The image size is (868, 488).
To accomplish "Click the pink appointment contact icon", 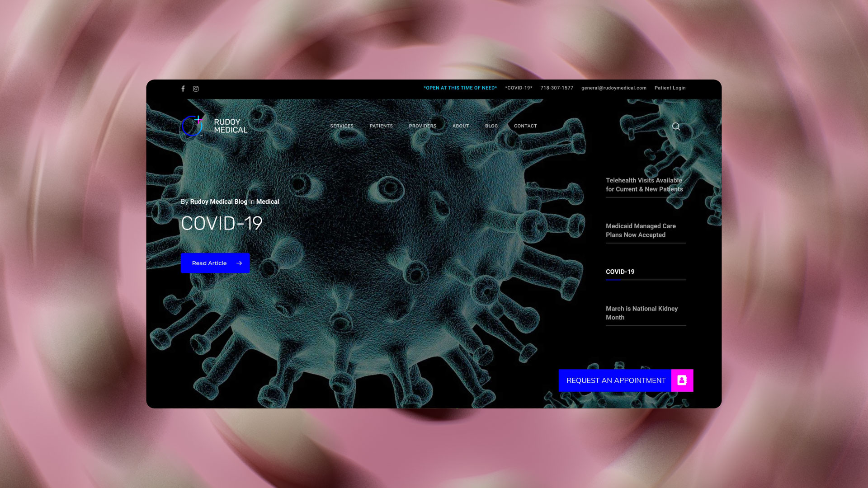I will tap(682, 380).
